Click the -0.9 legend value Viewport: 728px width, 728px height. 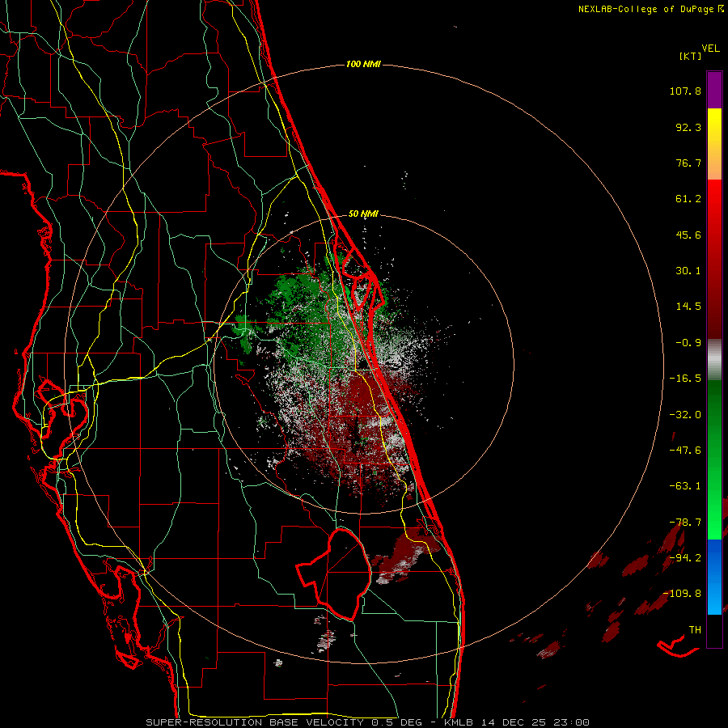pos(688,343)
